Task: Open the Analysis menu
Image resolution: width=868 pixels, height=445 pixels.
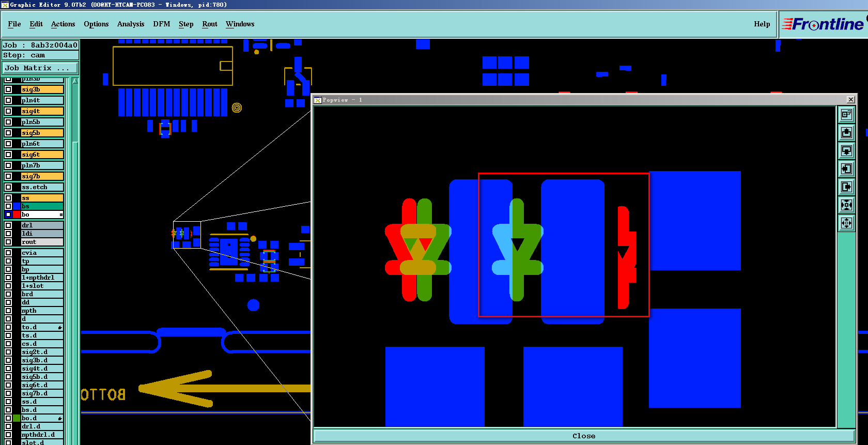Action: pos(131,24)
